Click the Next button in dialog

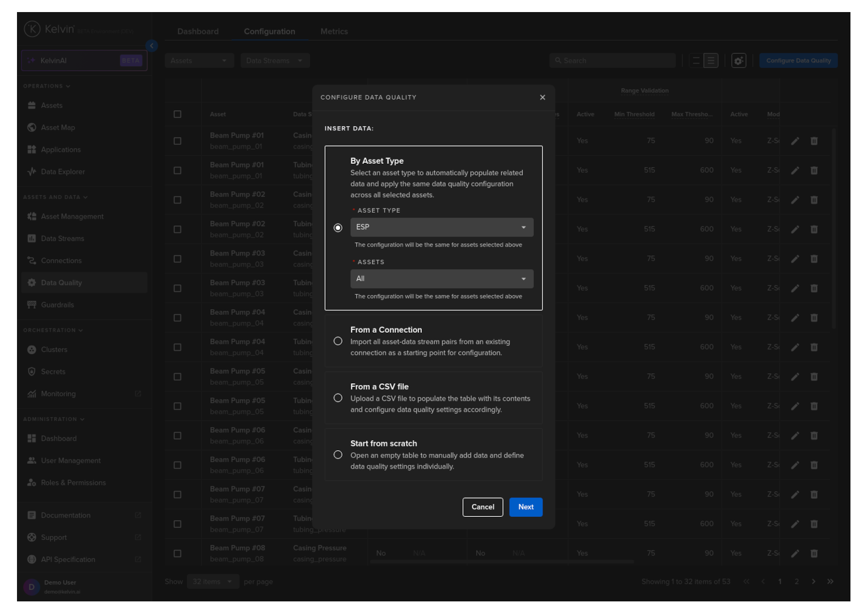coord(526,507)
